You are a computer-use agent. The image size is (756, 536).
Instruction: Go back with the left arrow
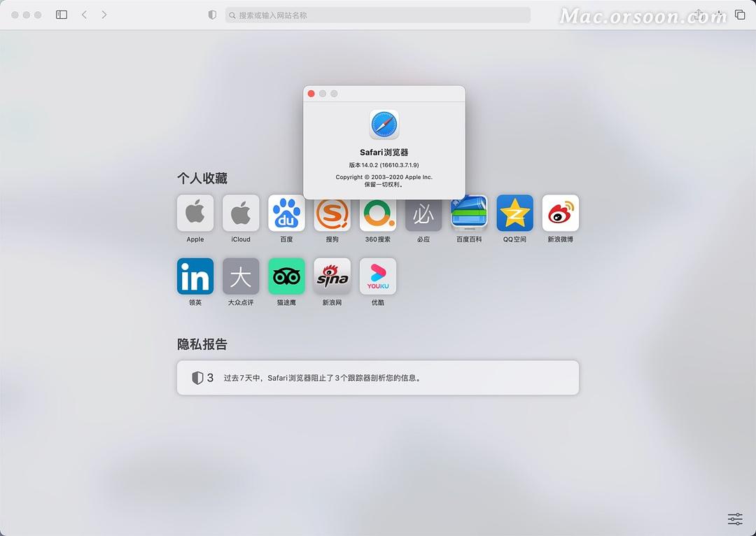coord(85,15)
